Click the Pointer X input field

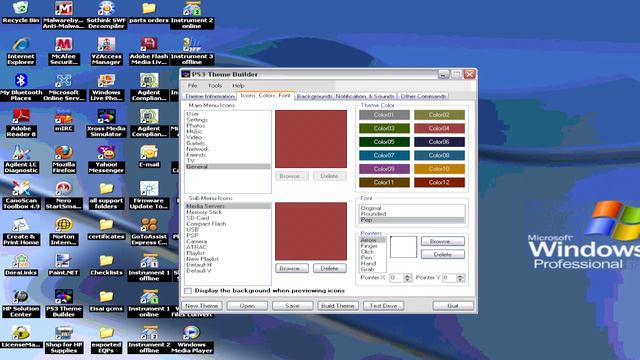pyautogui.click(x=396, y=278)
